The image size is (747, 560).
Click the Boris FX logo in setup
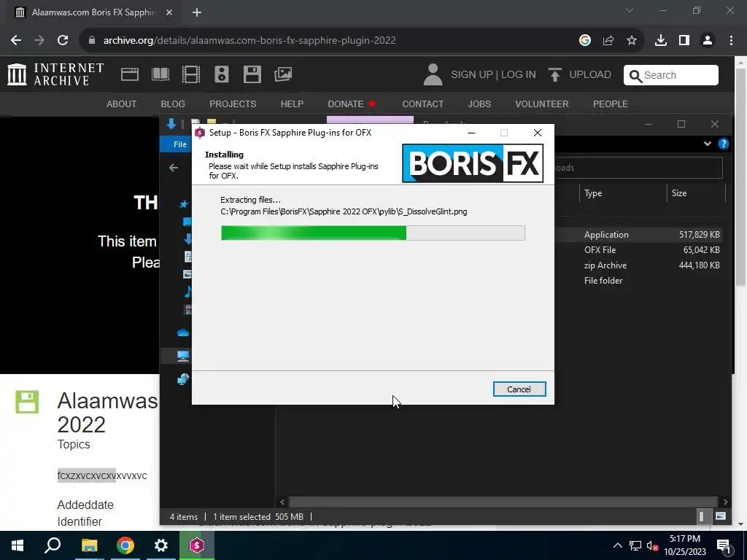(x=473, y=163)
